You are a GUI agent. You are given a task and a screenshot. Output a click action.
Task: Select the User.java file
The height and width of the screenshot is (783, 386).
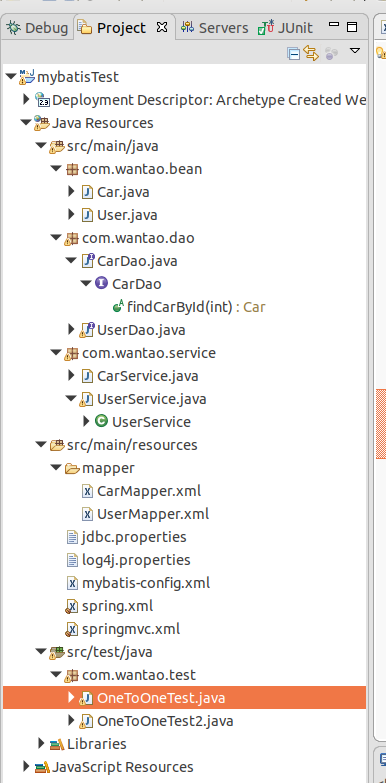(127, 215)
